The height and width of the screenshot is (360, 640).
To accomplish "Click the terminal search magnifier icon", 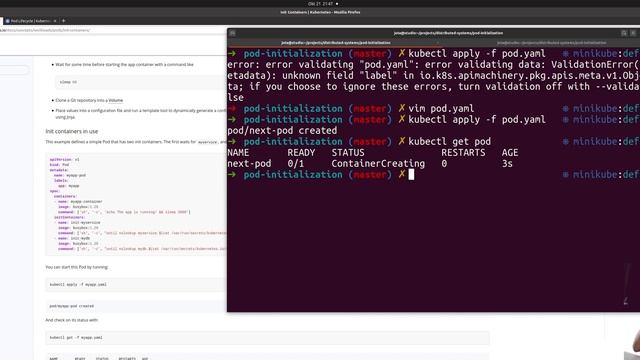I will pos(624,33).
